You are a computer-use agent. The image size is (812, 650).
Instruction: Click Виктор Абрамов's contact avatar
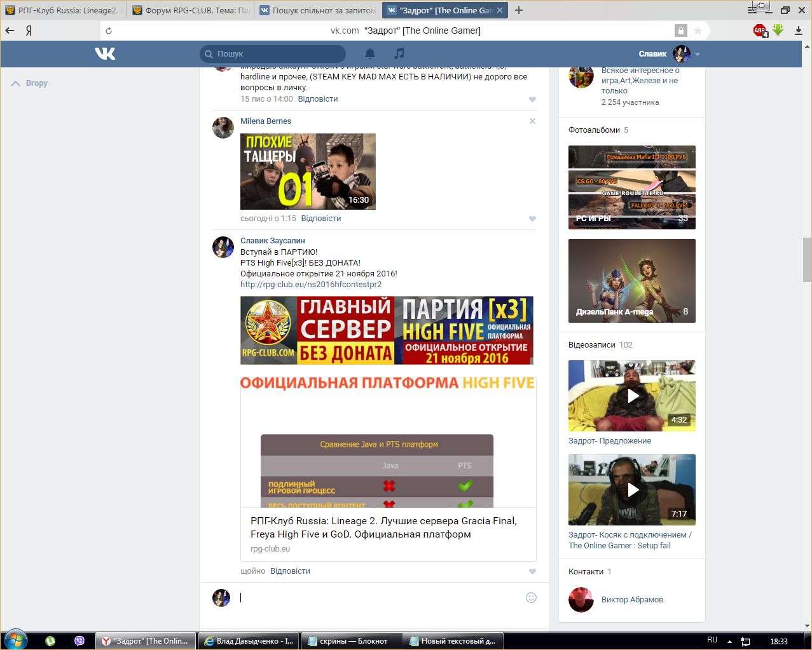[x=581, y=600]
